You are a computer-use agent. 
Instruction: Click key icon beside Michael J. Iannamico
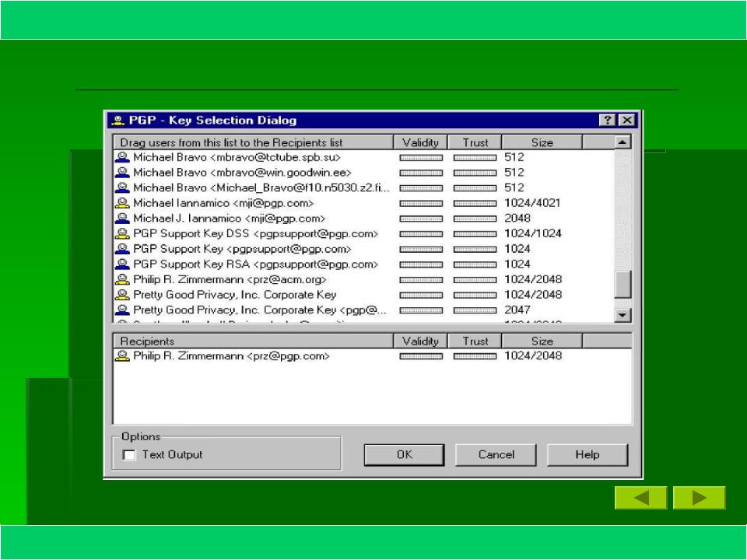click(x=122, y=219)
